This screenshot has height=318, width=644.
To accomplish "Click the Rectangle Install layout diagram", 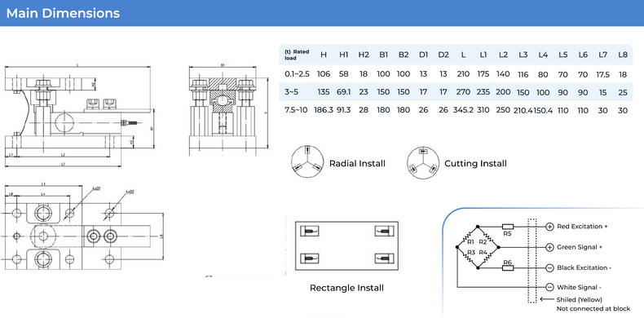I will point(346,245).
